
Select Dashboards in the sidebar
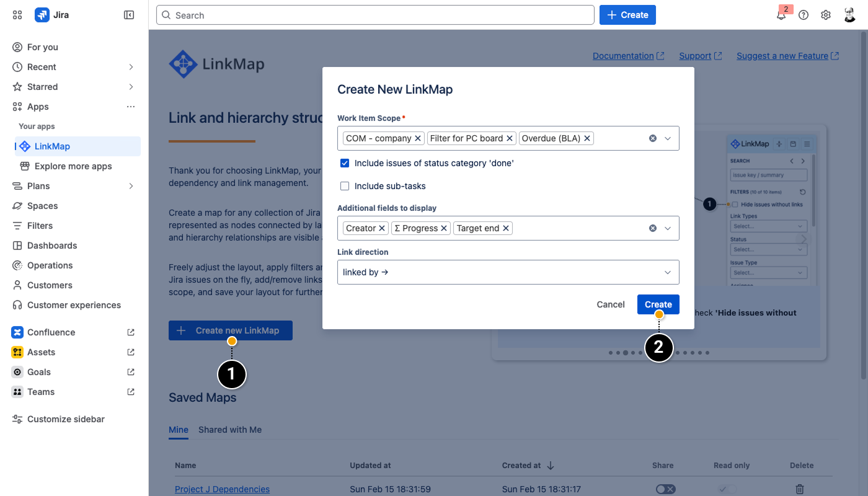[x=52, y=246]
